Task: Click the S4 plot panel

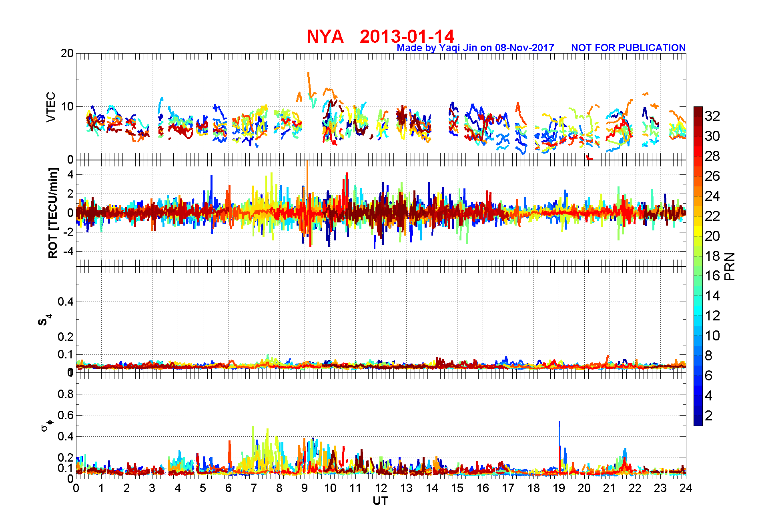Action: point(381,320)
